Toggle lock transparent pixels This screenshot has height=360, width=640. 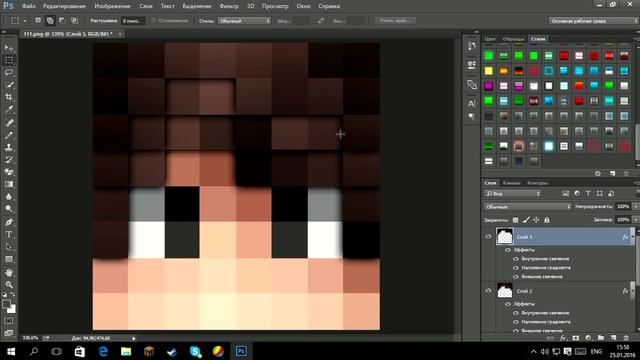[516, 220]
